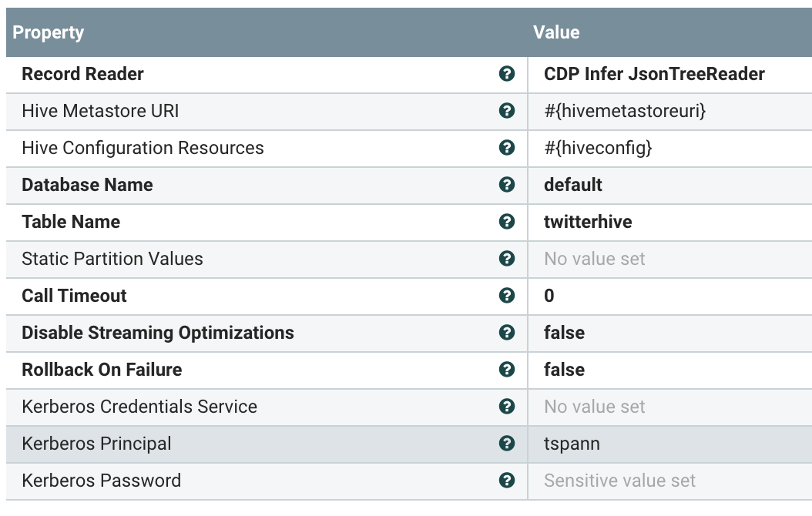Viewport: 812px width, 516px height.
Task: Edit the twitterhive table name value
Action: [x=587, y=222]
